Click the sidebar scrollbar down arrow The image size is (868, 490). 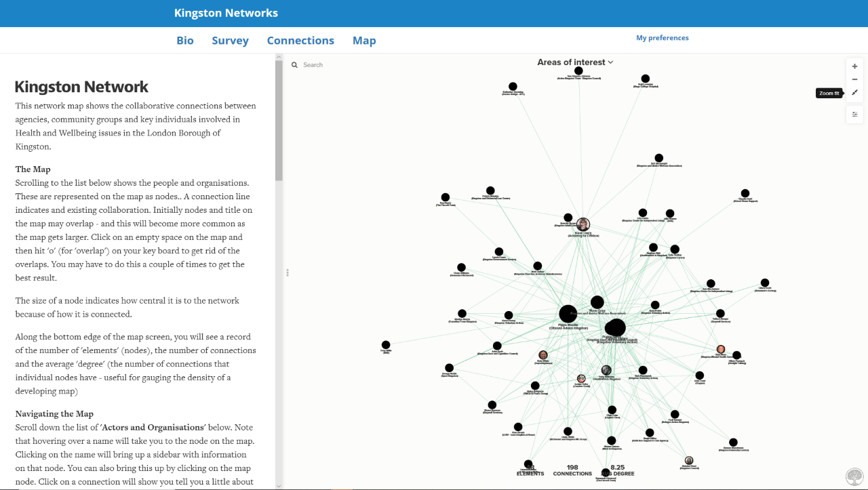[x=279, y=485]
